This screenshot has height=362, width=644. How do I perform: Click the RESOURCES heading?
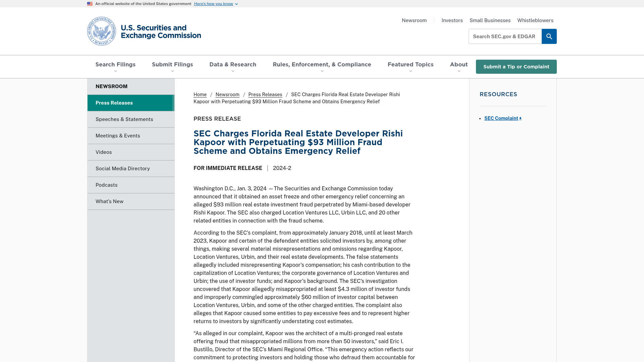coord(498,95)
